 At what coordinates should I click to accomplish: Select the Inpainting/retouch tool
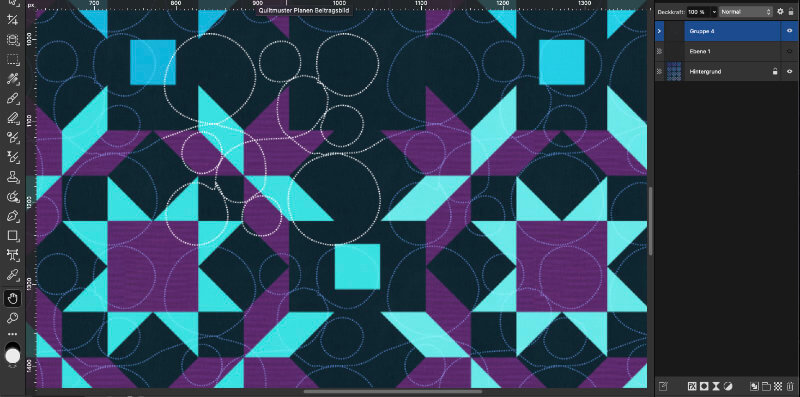(12, 196)
